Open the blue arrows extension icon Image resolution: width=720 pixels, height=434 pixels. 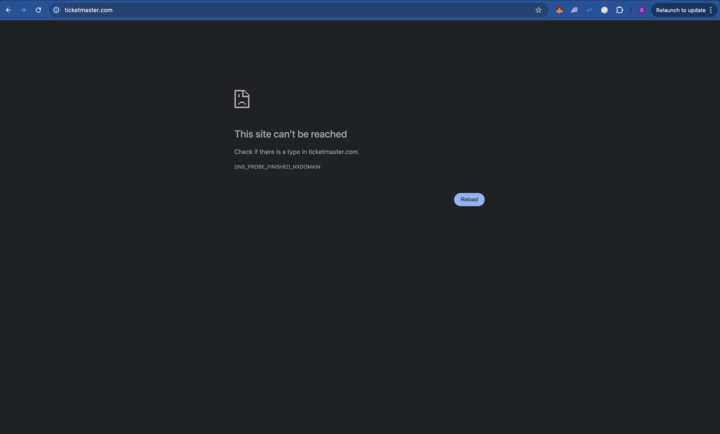tap(589, 10)
